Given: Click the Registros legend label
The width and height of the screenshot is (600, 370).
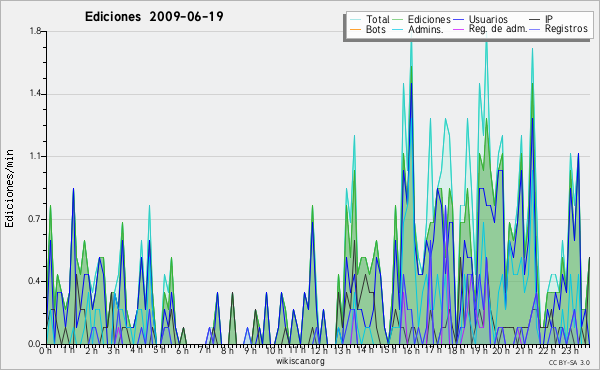Looking at the screenshot, I should (566, 29).
